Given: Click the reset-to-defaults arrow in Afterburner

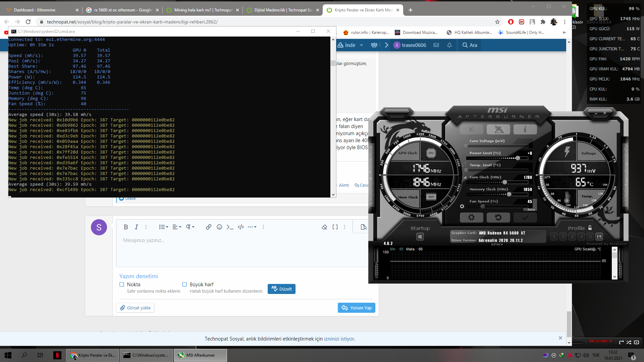Looking at the screenshot, I should (x=498, y=218).
